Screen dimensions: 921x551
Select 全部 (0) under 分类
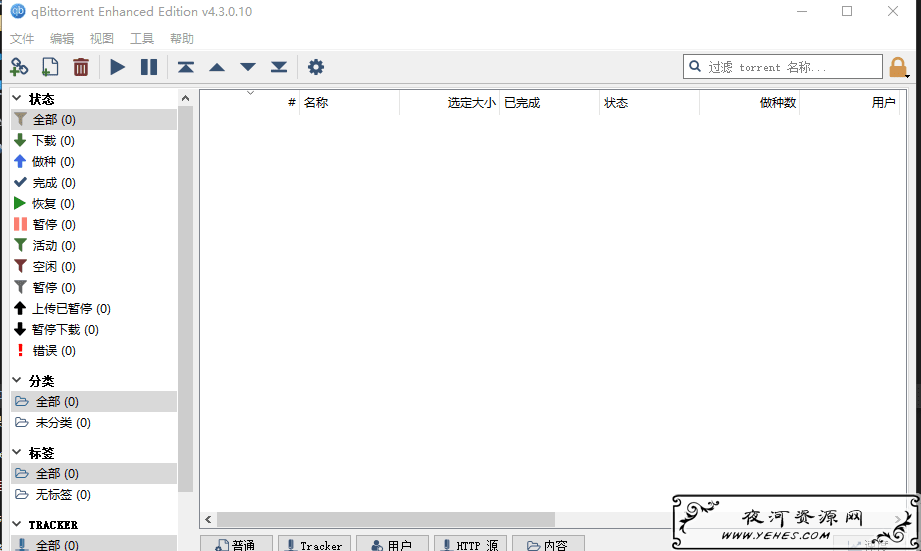(x=94, y=402)
